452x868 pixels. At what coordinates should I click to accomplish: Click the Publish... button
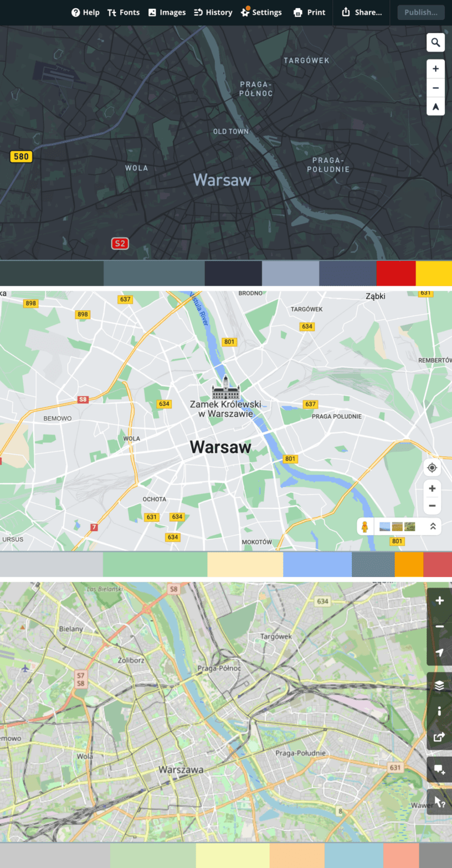(421, 12)
